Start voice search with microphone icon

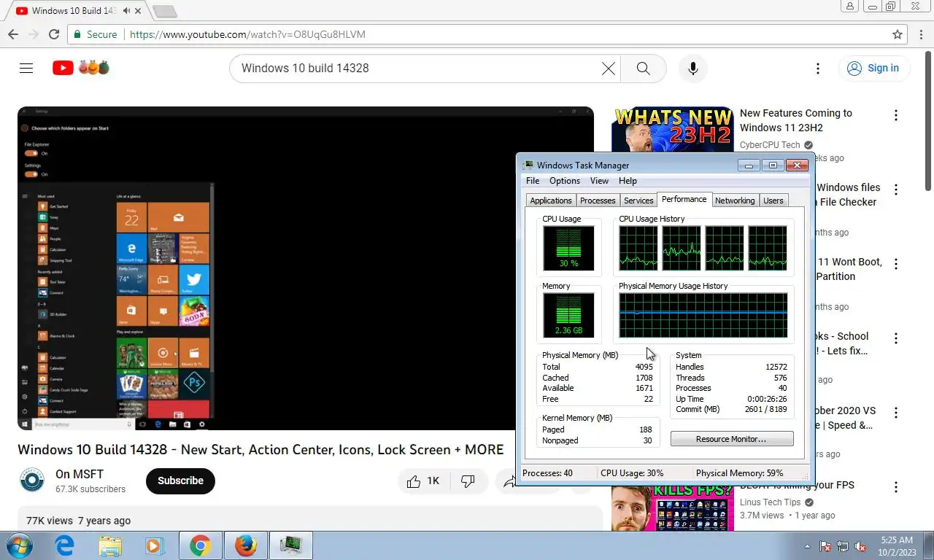coord(693,69)
